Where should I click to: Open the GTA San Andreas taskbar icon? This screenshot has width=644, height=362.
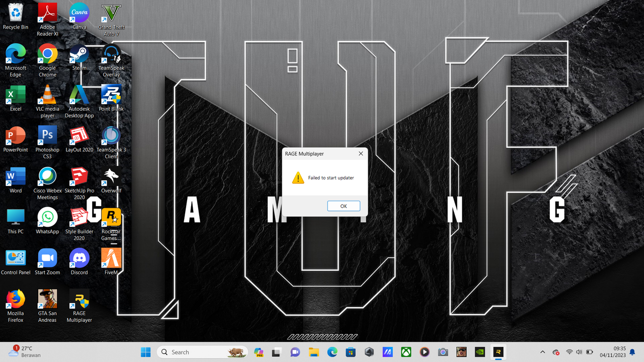[x=461, y=352]
